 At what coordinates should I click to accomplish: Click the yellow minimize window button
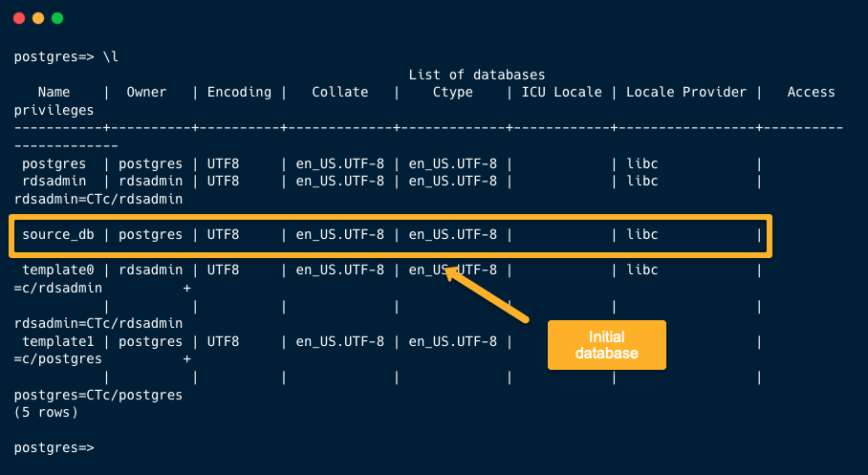[x=38, y=18]
